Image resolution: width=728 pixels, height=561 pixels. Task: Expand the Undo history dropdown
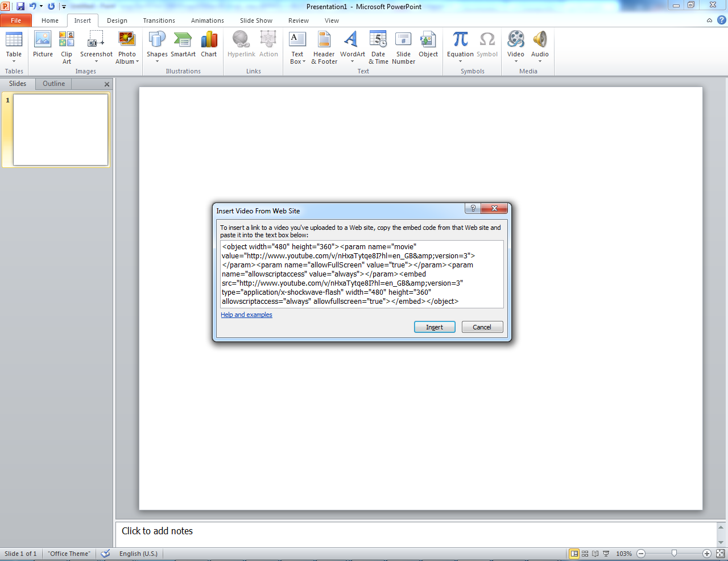tap(41, 6)
